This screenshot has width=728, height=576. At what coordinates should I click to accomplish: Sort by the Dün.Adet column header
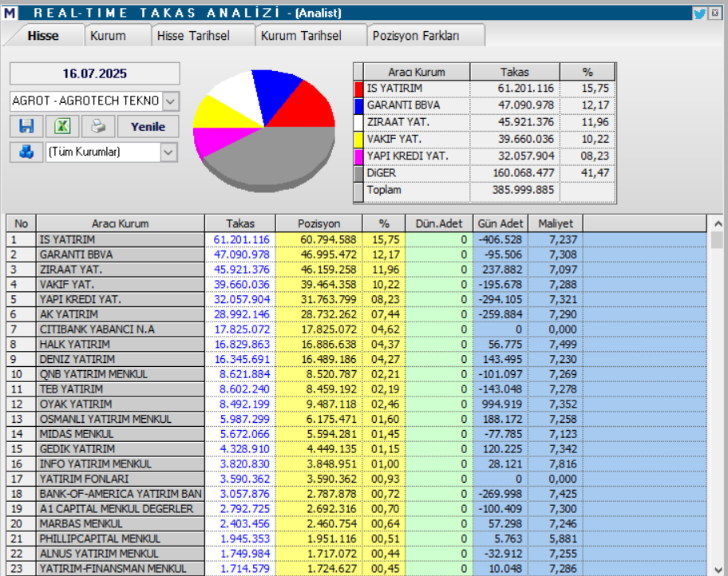(x=439, y=223)
